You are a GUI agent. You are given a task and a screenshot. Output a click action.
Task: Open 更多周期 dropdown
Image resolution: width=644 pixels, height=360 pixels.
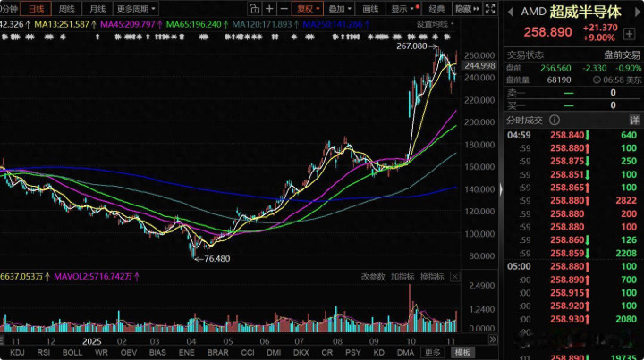136,9
